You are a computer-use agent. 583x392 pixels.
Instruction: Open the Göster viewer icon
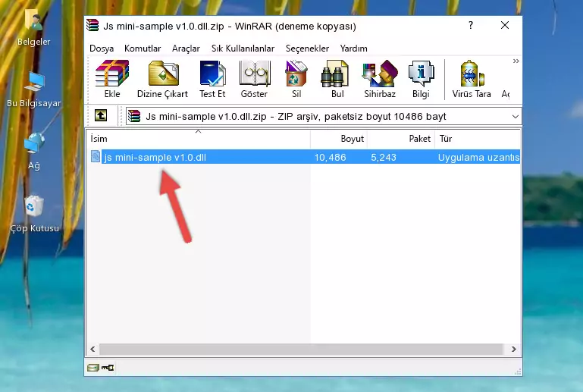point(254,79)
